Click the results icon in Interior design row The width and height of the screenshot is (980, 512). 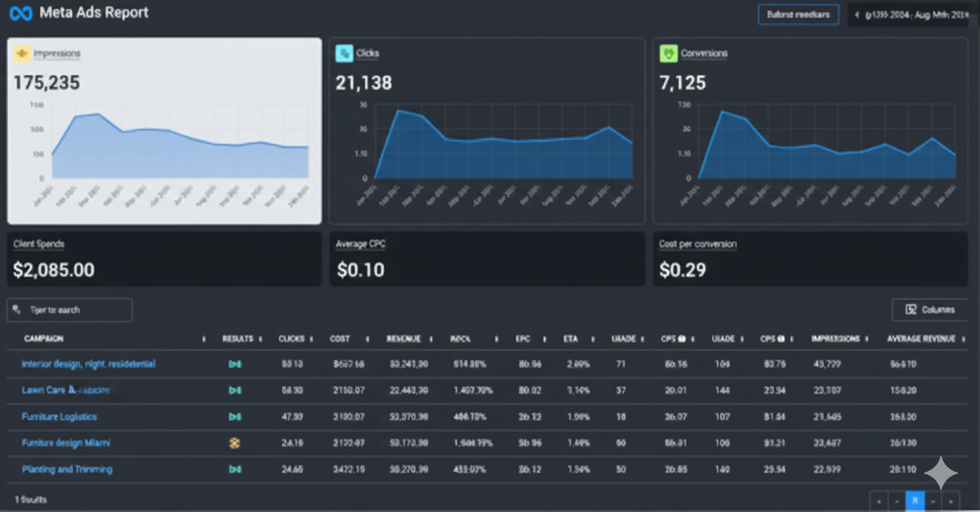pos(235,364)
